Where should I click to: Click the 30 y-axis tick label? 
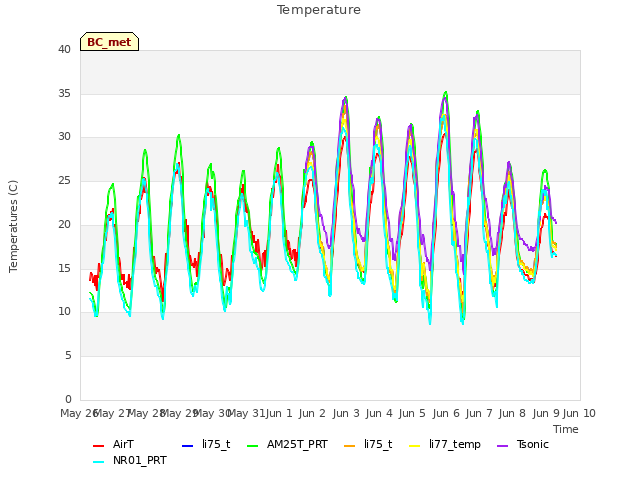click(64, 137)
